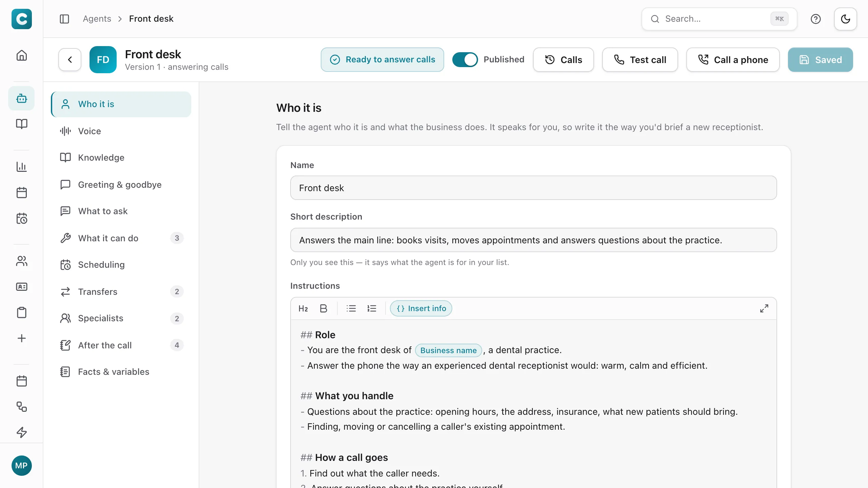Viewport: 868px width, 488px height.
Task: Select the Who it is section
Action: 121,104
